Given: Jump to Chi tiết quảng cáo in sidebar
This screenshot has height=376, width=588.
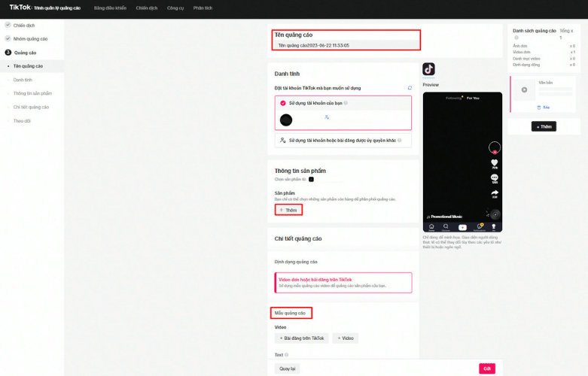Looking at the screenshot, I should (x=31, y=108).
